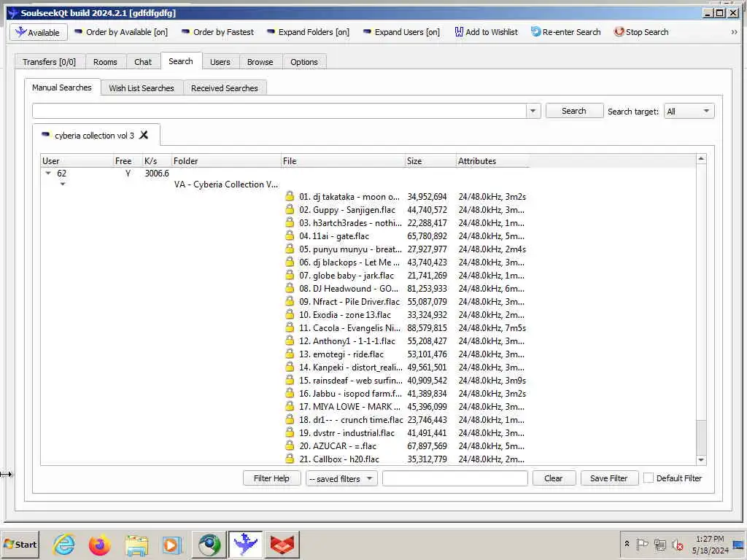The width and height of the screenshot is (747, 560).
Task: Click lock icon for 15. rainsdeaf
Action: (x=290, y=380)
